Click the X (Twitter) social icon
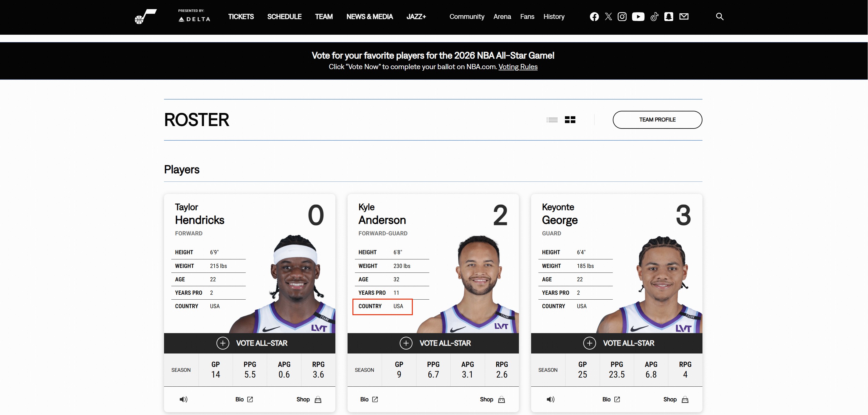This screenshot has width=868, height=415. [x=608, y=16]
